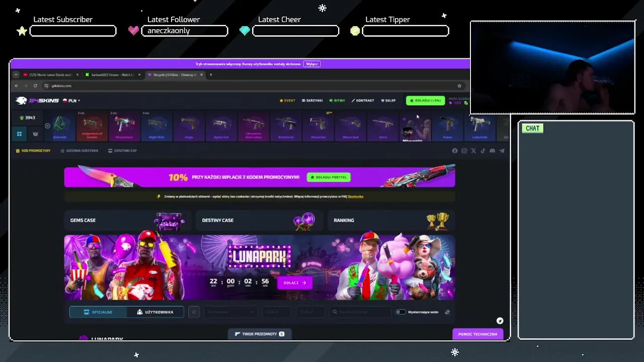Open TWOJE PRZEDMIOTY items tab

click(x=260, y=334)
